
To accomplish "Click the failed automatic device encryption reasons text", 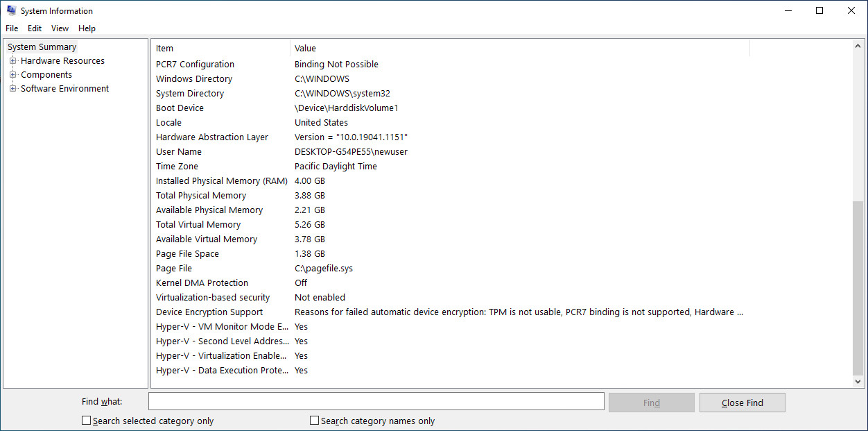I will [519, 312].
